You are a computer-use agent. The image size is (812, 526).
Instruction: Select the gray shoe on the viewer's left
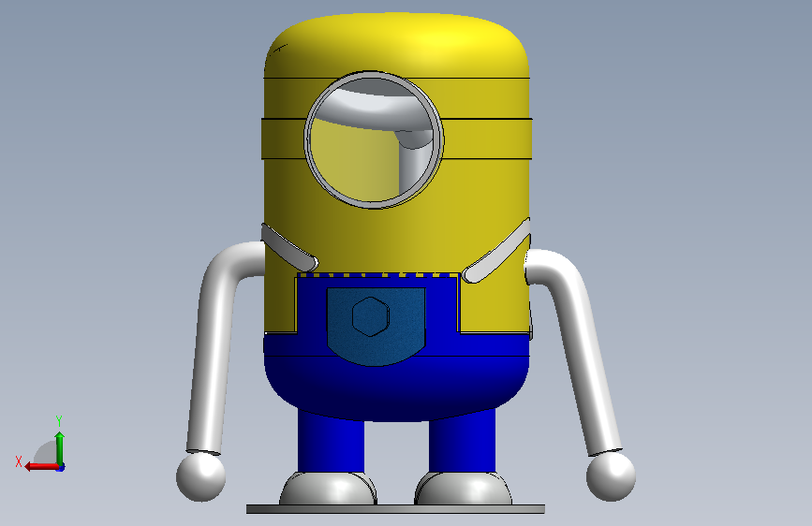coord(329,489)
